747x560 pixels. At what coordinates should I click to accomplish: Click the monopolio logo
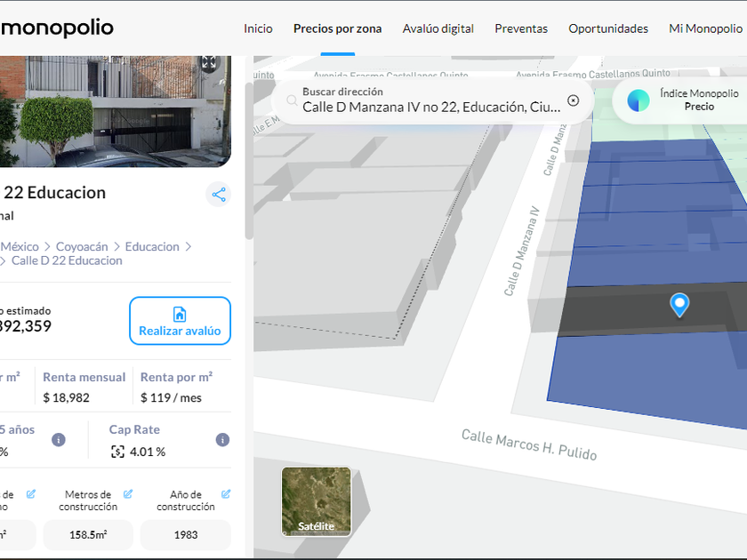tap(57, 28)
